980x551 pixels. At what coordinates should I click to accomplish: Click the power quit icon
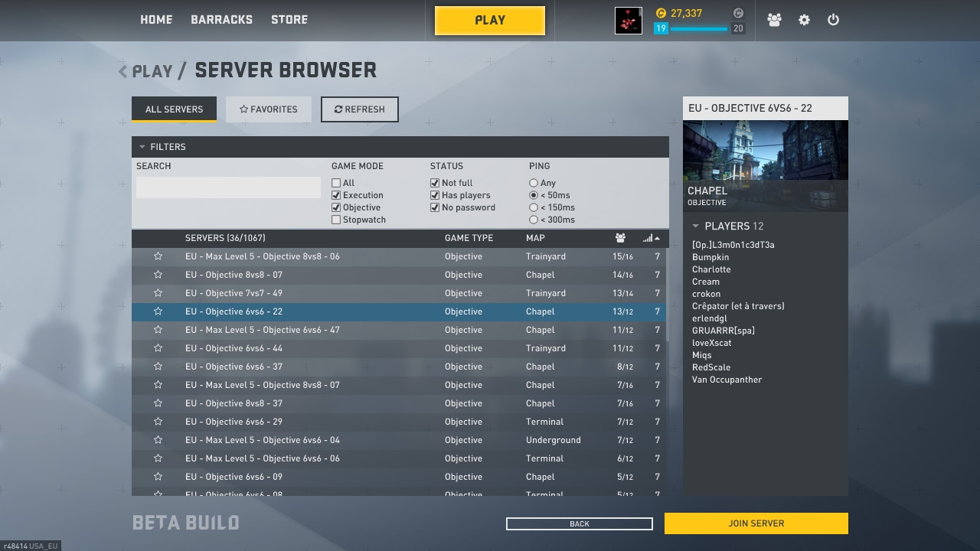tap(833, 20)
